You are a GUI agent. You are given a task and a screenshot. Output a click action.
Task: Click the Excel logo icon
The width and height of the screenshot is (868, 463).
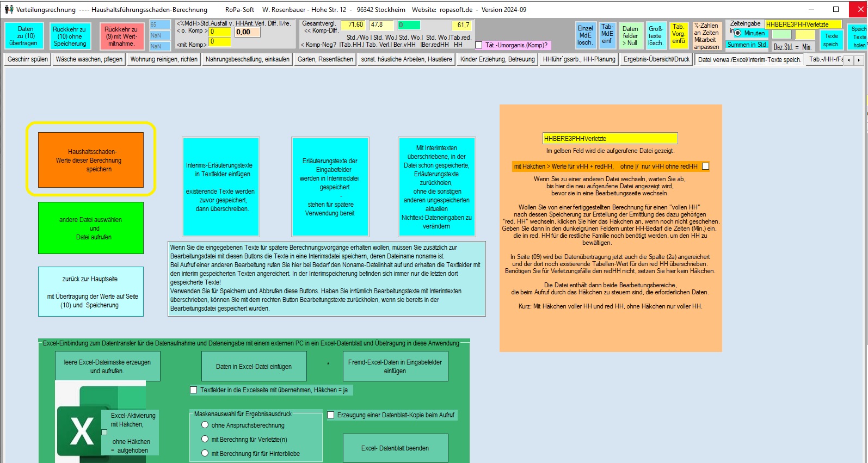click(x=81, y=430)
